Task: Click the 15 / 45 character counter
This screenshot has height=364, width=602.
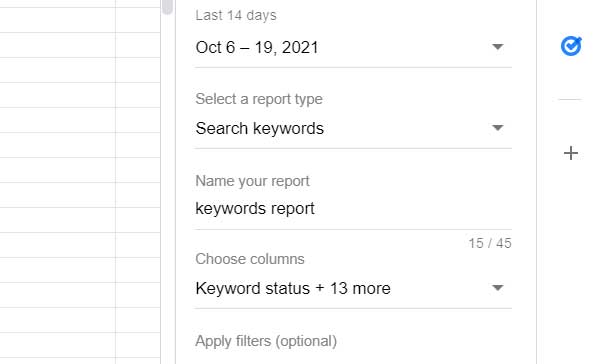Action: (x=490, y=243)
